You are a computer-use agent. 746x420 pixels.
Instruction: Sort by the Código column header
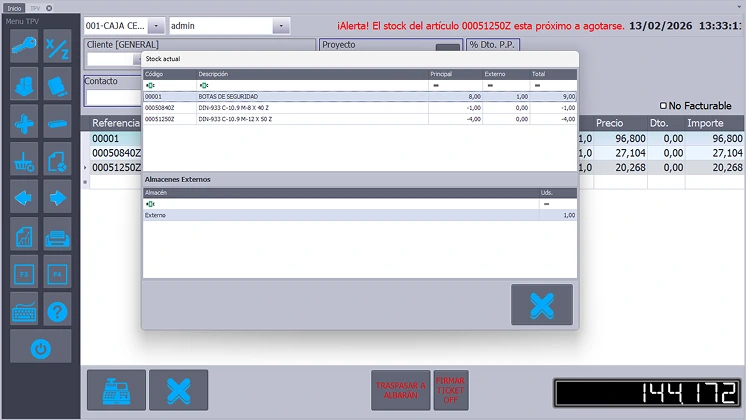click(x=170, y=74)
